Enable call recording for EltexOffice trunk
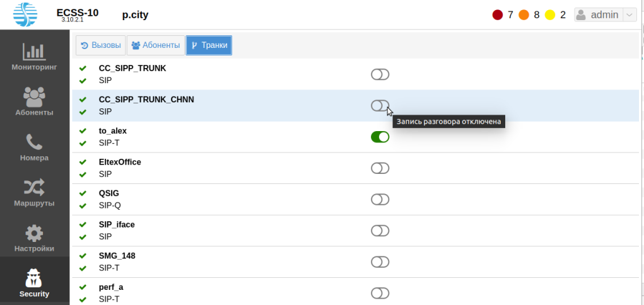 coord(380,168)
